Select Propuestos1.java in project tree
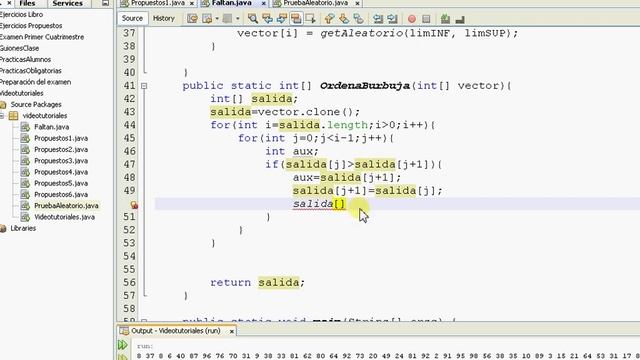 [61, 138]
